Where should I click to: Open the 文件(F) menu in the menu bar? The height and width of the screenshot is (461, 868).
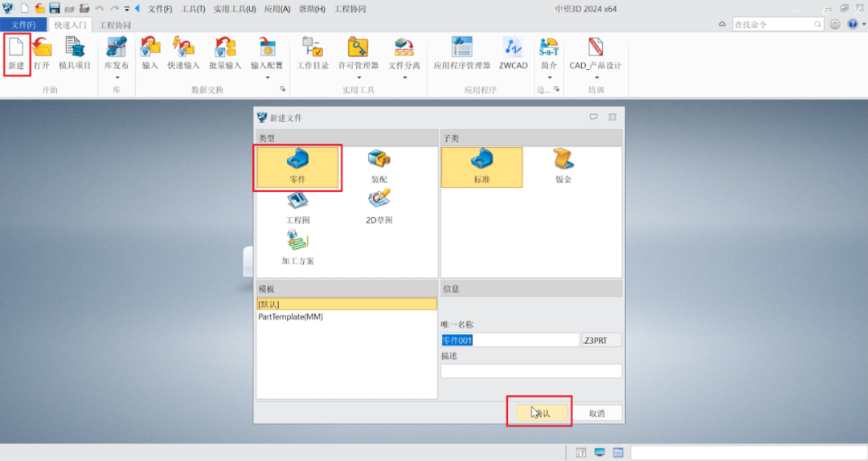[159, 9]
